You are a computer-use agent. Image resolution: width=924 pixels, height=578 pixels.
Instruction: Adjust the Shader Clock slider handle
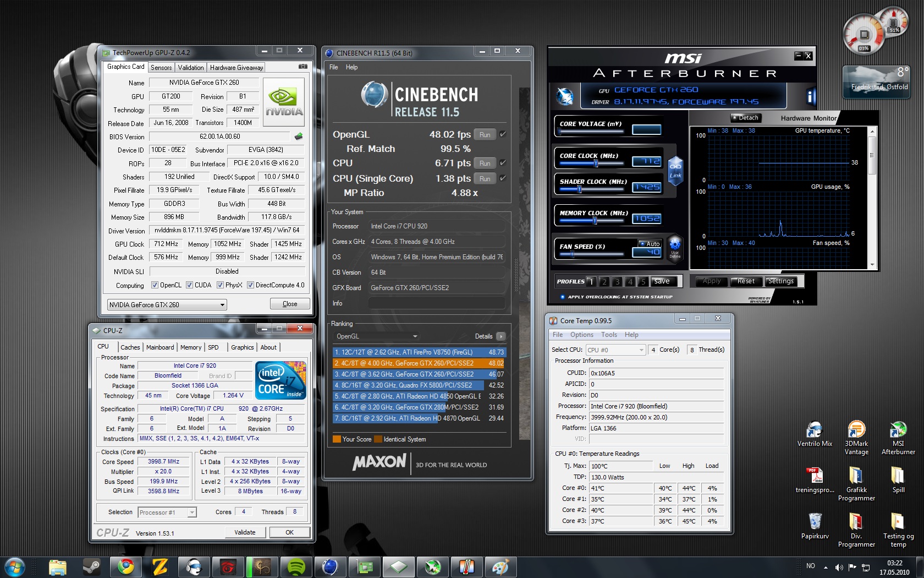pyautogui.click(x=579, y=189)
